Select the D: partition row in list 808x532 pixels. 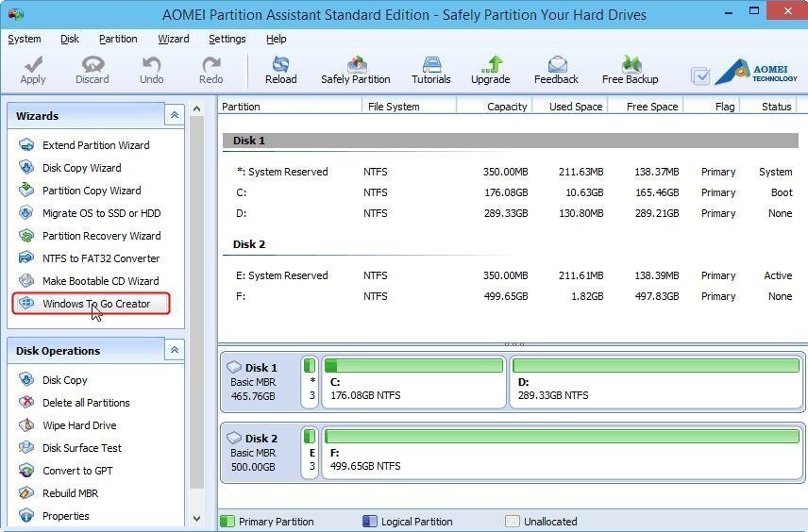[510, 213]
